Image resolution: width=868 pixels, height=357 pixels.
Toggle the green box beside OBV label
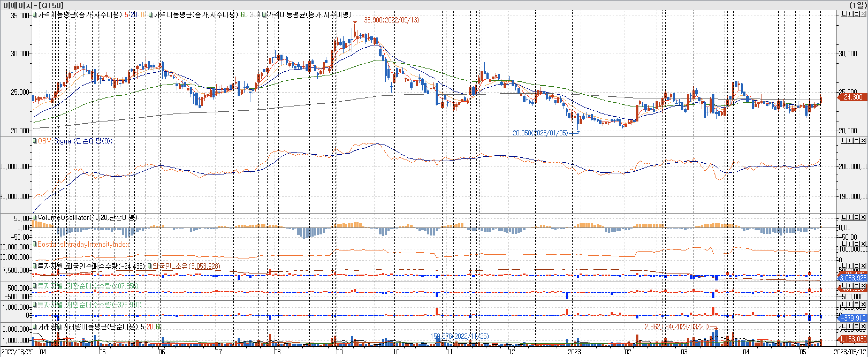pyautogui.click(x=34, y=141)
